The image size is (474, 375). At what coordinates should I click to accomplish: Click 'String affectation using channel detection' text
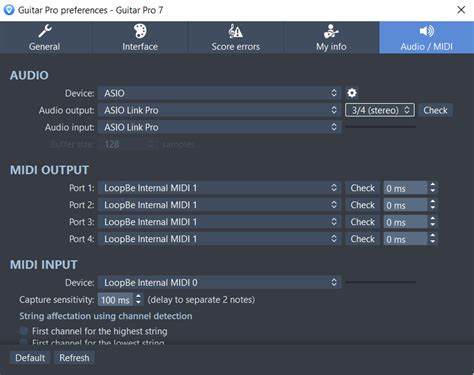[106, 316]
